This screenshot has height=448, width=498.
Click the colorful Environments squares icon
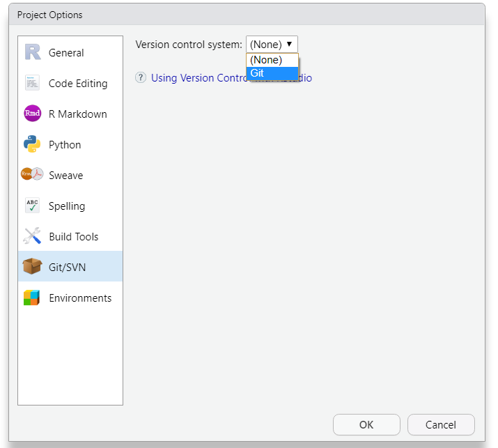click(x=32, y=298)
